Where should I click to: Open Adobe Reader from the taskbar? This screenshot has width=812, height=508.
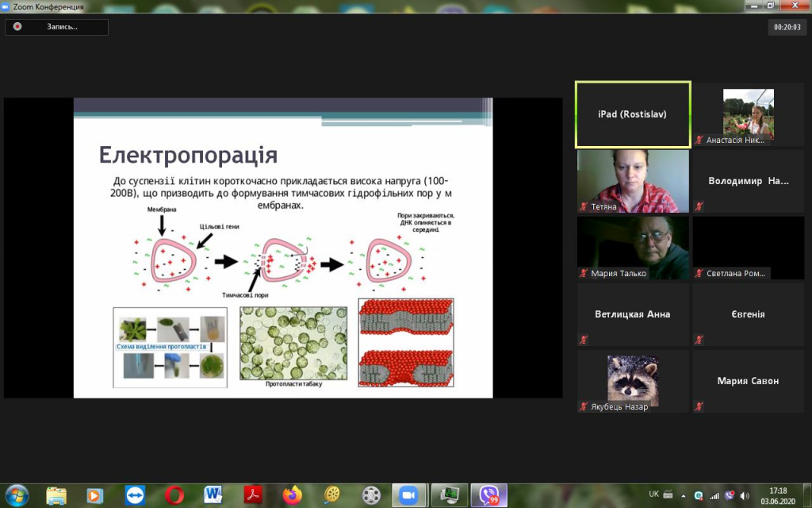click(253, 495)
